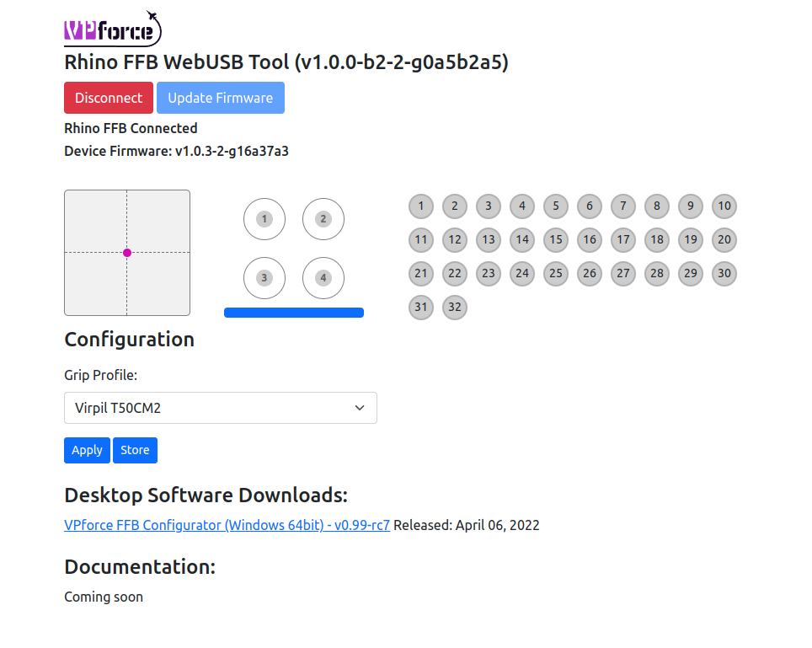Click button indicator 11

point(421,240)
